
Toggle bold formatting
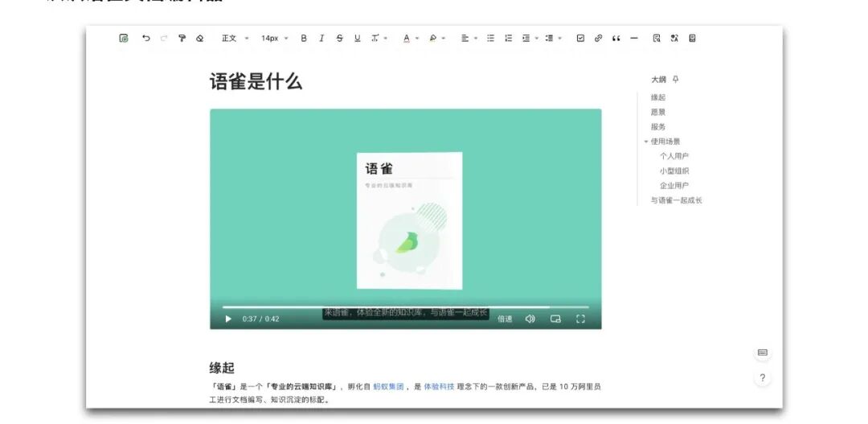[x=303, y=39]
